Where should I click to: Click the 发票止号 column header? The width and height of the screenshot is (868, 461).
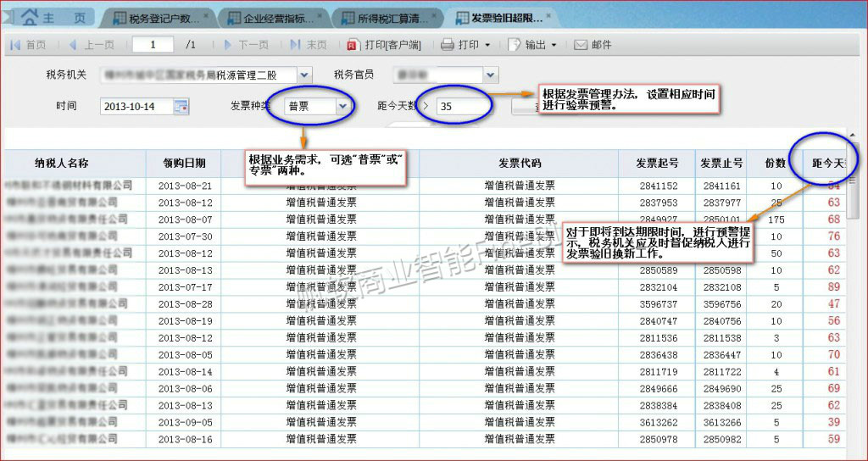(722, 164)
